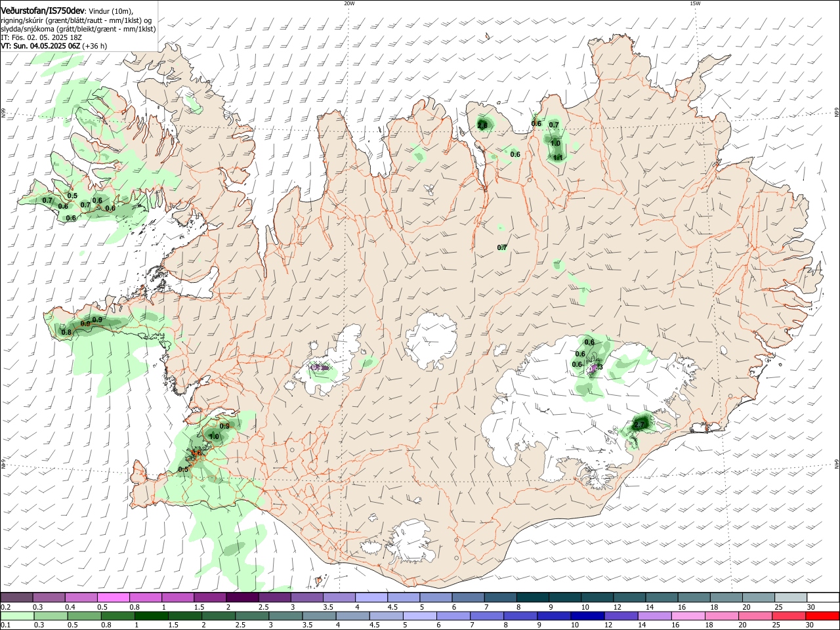The width and height of the screenshot is (840, 630).
Task: Select bottom-row dark blue swatch between 10 and 12
Action: coord(587,616)
